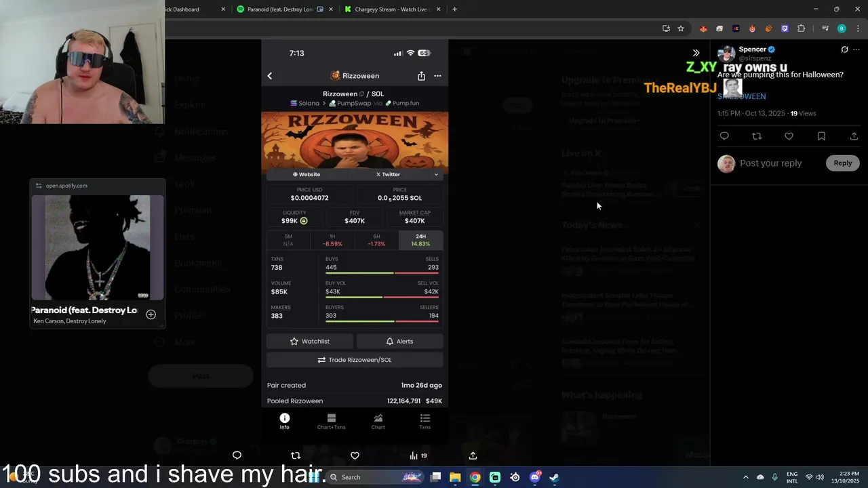Show hidden system tray icons

point(745,477)
